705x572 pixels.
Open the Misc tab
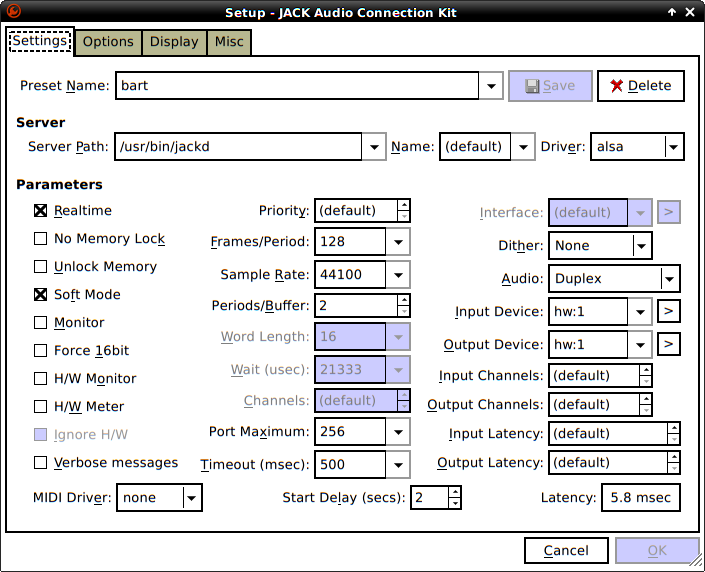pyautogui.click(x=229, y=42)
